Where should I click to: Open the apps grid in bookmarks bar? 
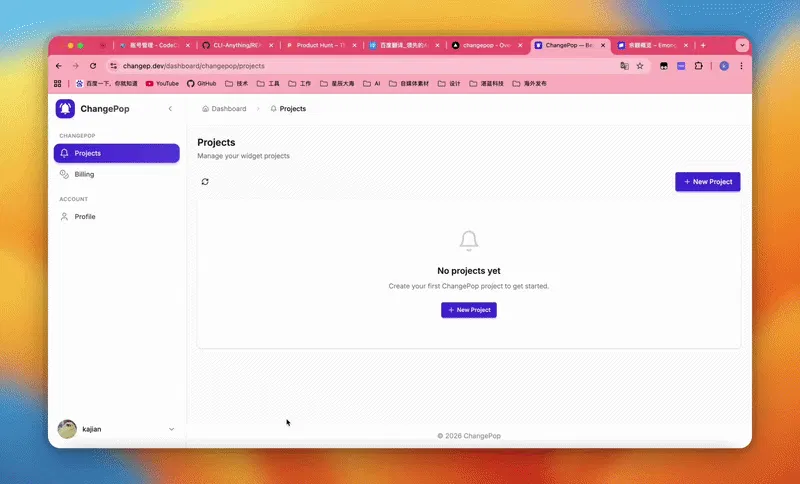coord(58,84)
